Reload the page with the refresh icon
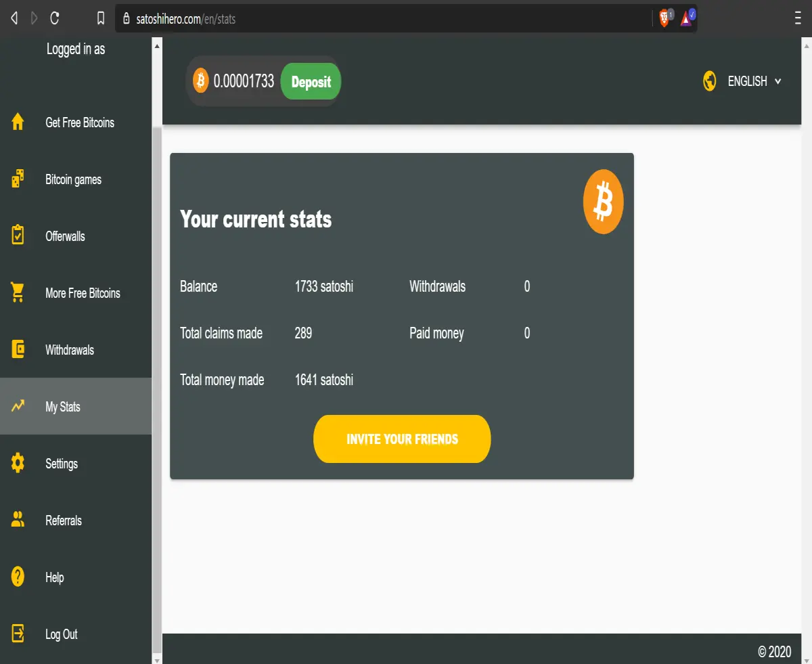Image resolution: width=812 pixels, height=664 pixels. [x=55, y=19]
